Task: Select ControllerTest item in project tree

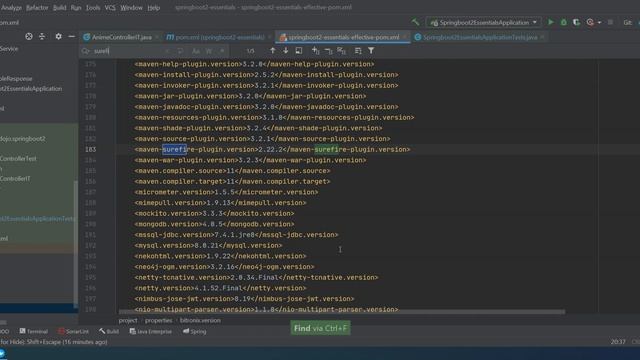Action: [18, 158]
